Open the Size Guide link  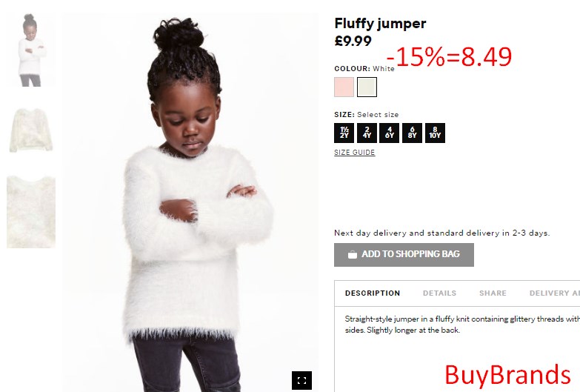coord(354,153)
